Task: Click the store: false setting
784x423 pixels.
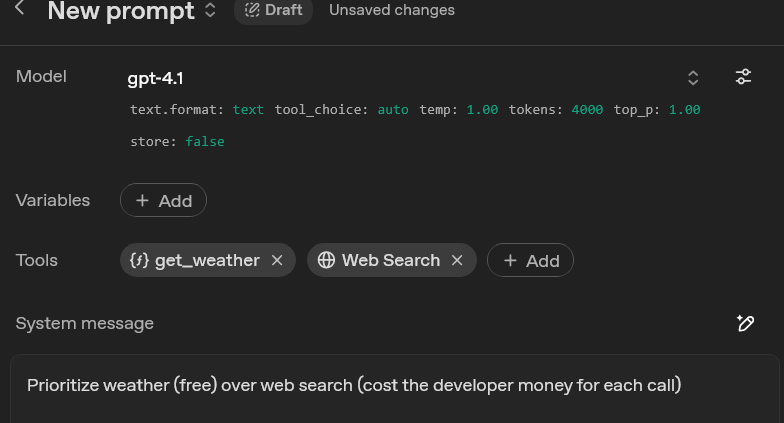Action: click(x=178, y=142)
